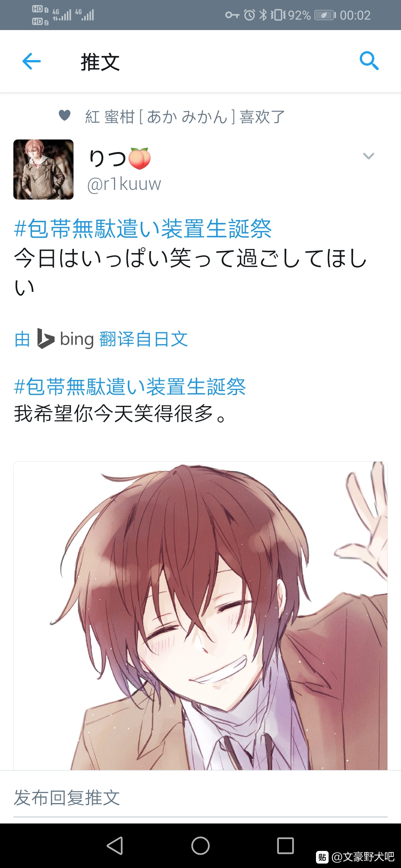The height and width of the screenshot is (868, 401).
Task: Expand tweet options chevron
Action: click(368, 156)
